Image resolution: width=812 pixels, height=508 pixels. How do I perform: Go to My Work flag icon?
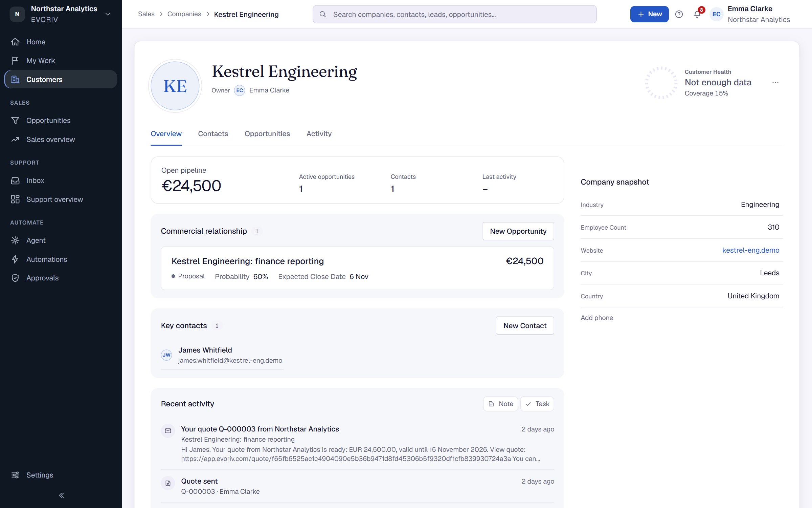coord(15,61)
